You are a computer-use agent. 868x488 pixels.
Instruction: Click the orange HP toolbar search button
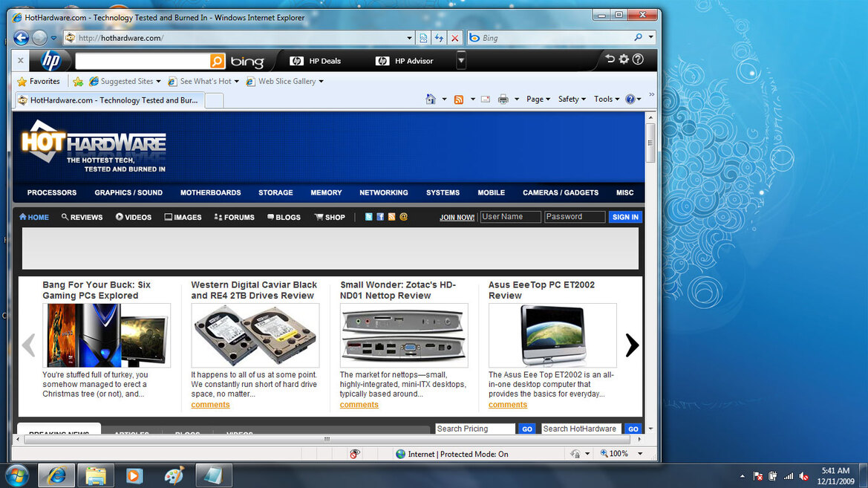[218, 61]
